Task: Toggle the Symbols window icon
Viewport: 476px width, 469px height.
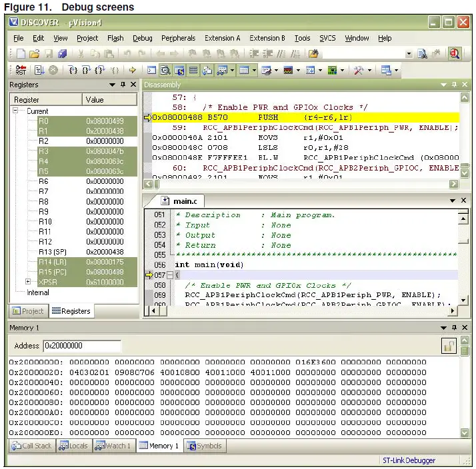Action: (x=179, y=70)
